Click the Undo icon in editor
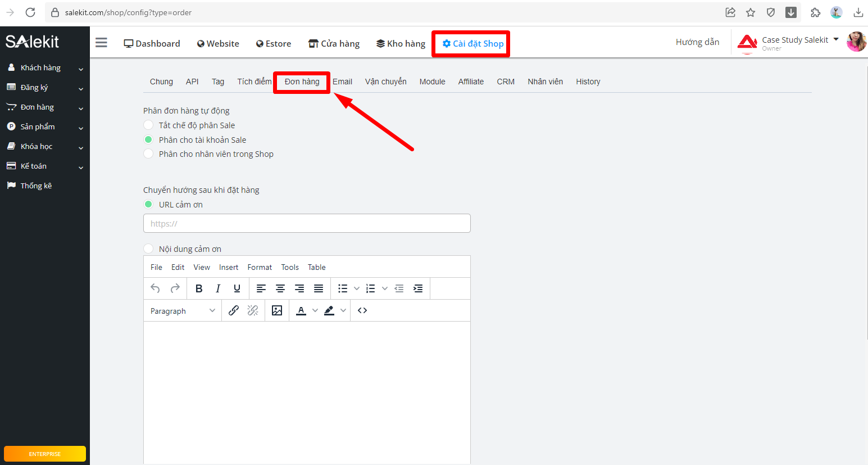The width and height of the screenshot is (868, 465). pyautogui.click(x=156, y=288)
